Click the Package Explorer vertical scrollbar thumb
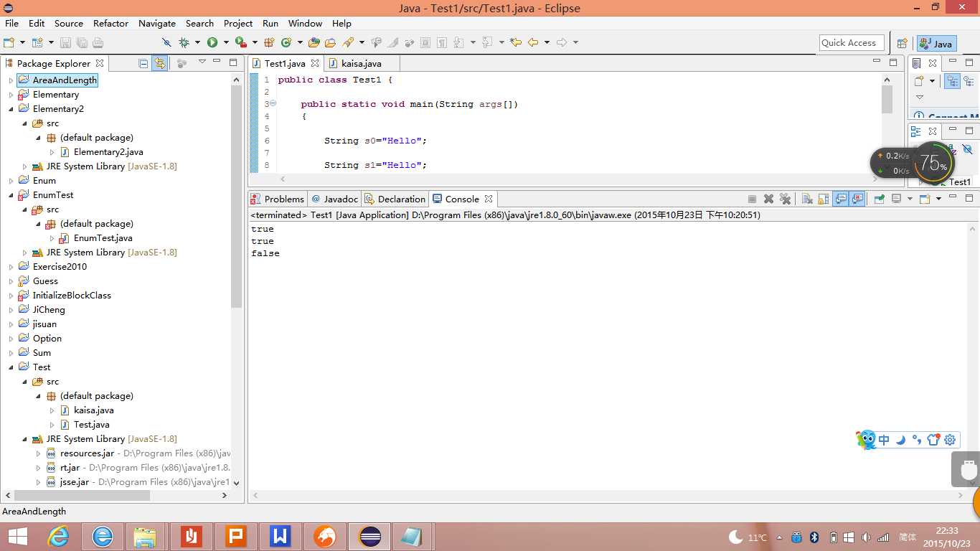This screenshot has width=980, height=551. pyautogui.click(x=237, y=197)
